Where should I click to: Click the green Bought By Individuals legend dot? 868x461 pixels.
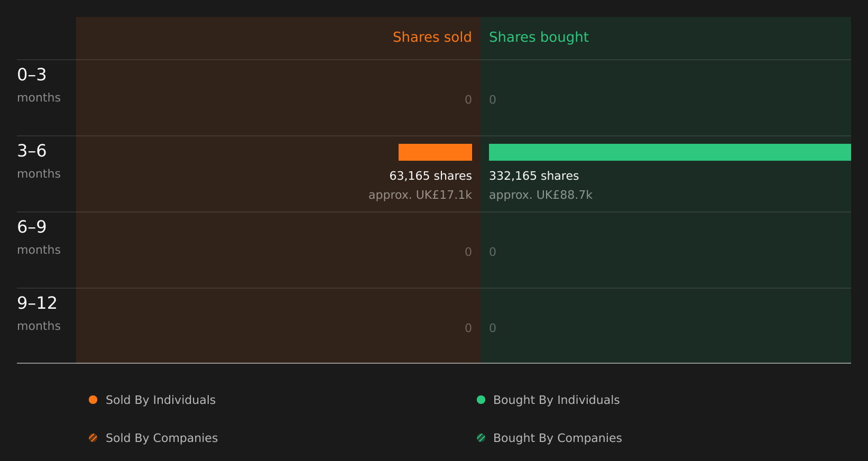click(x=481, y=400)
